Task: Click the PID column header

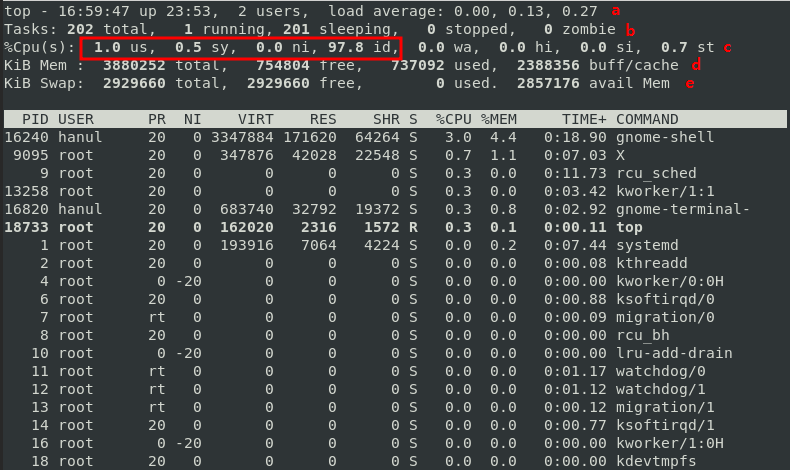Action: click(35, 119)
